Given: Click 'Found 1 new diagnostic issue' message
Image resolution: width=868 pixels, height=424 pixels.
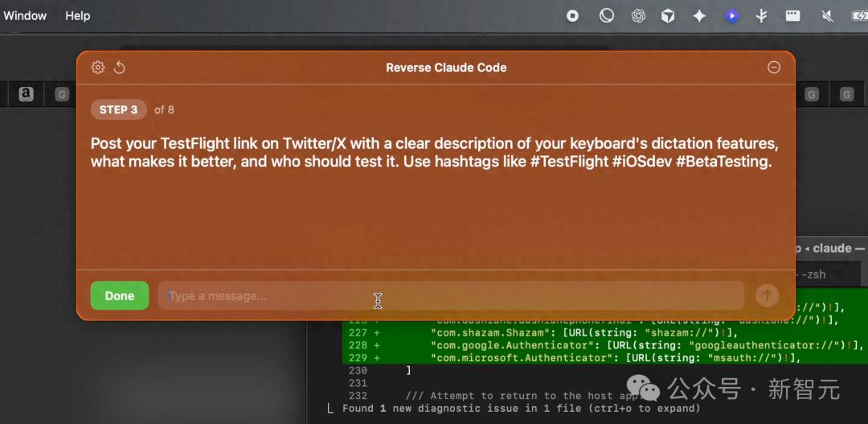Looking at the screenshot, I should click(521, 409).
